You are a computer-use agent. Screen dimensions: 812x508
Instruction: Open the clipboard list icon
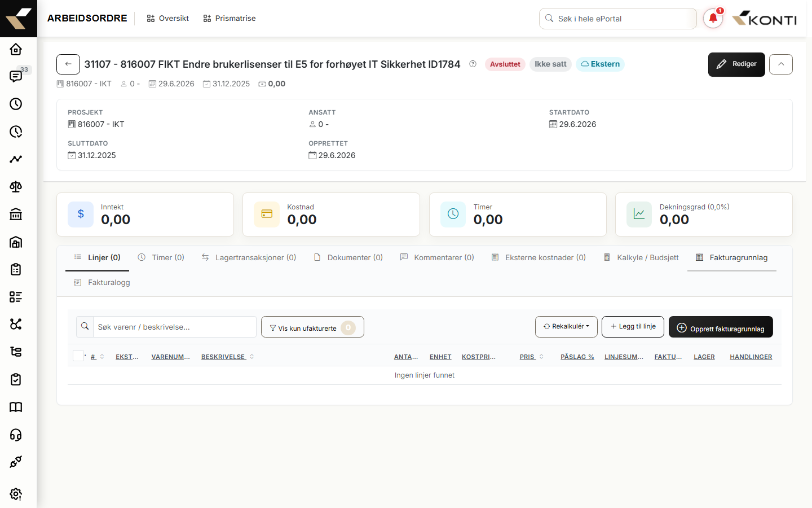click(x=16, y=269)
